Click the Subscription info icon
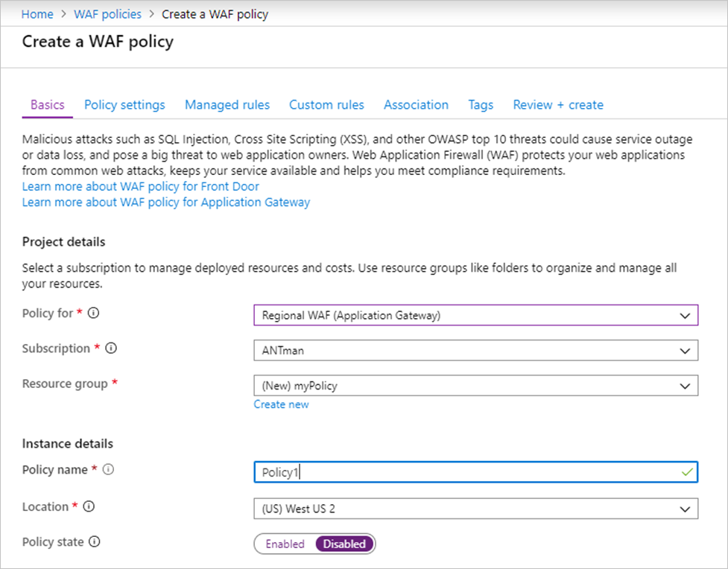 110,348
